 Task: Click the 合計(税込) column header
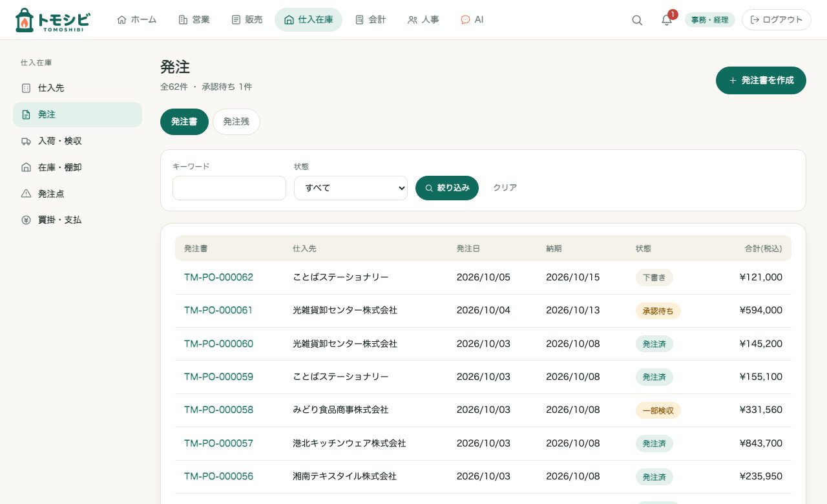[764, 248]
